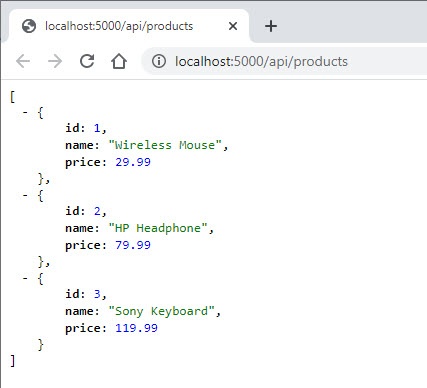
Task: Collapse the Sony Keyboard object
Action: (x=25, y=278)
